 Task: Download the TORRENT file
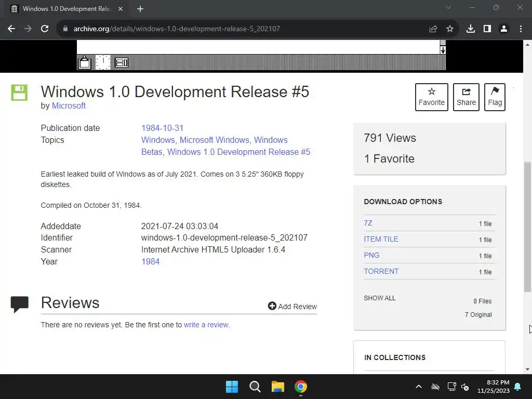(x=381, y=271)
